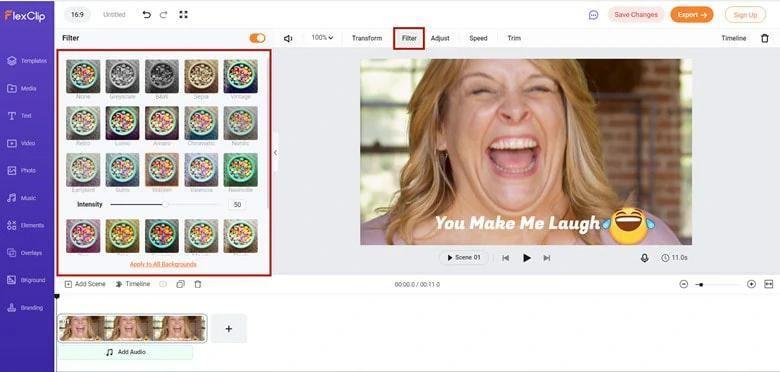Open the Elements sidebar section

pyautogui.click(x=25, y=225)
